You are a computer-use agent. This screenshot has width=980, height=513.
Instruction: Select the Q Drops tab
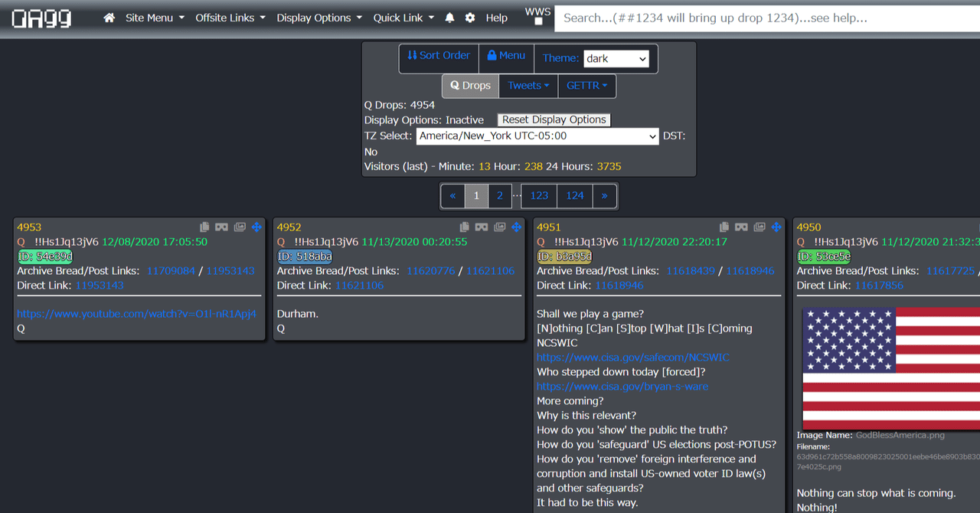coord(470,86)
